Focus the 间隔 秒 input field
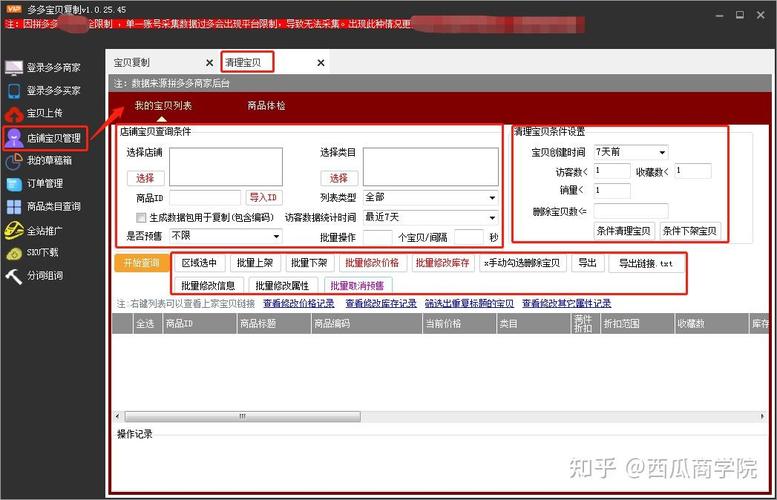The image size is (777, 500). click(469, 237)
